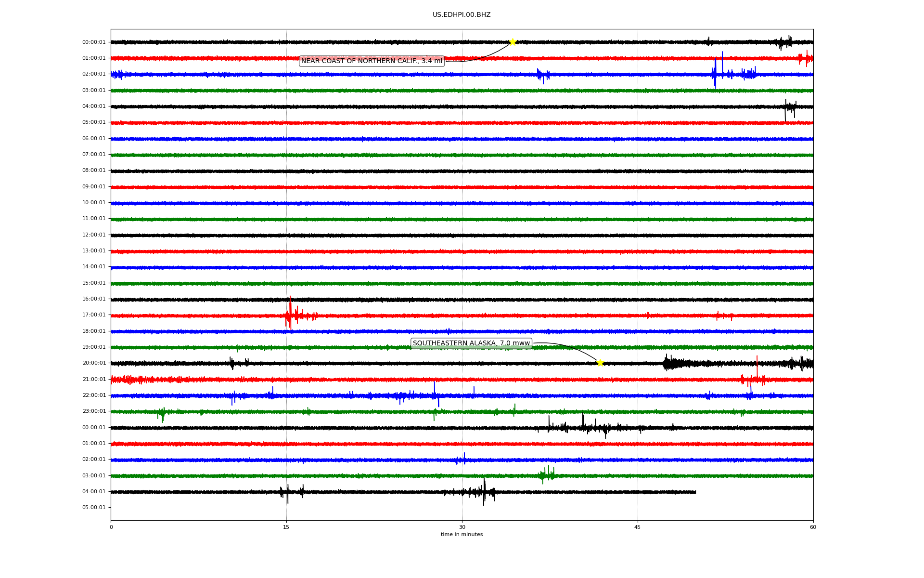The width and height of the screenshot is (924, 578).
Task: Click the yellow star on Southeastern Alaska event
Action: (x=600, y=363)
